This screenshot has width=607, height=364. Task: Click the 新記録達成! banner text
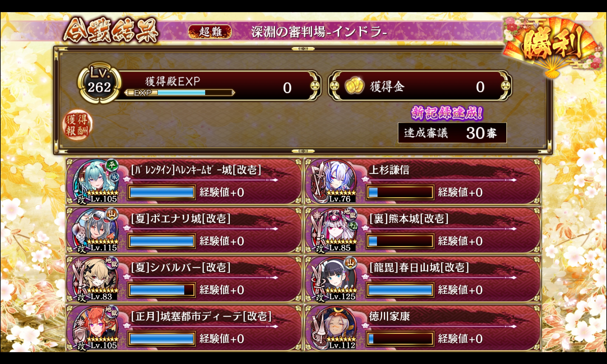click(x=447, y=113)
